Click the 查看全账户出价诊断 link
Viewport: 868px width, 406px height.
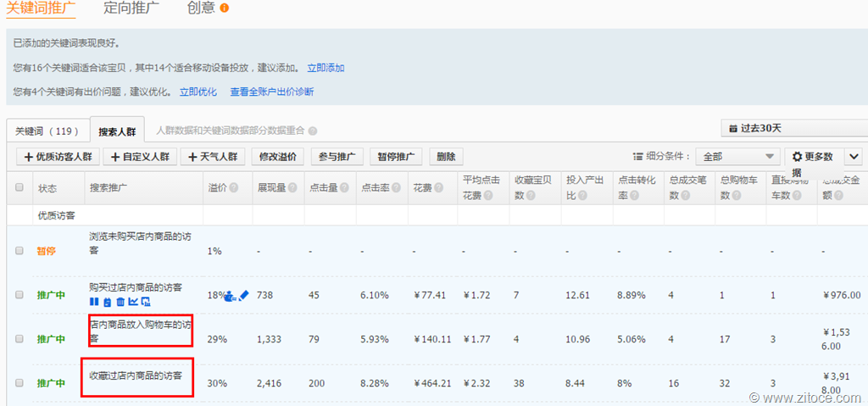coord(271,92)
